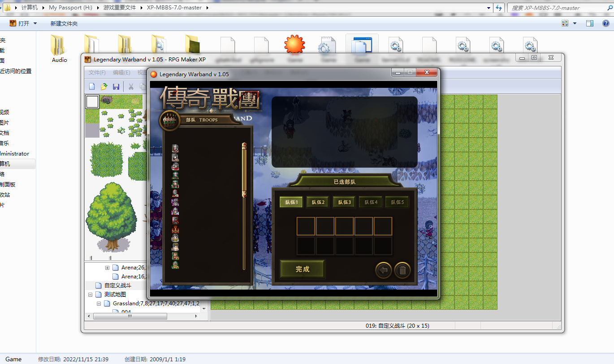Click 修改日期 2022/11/15 21:39 in details pane
Image resolution: width=614 pixels, height=364 pixels.
click(73, 359)
